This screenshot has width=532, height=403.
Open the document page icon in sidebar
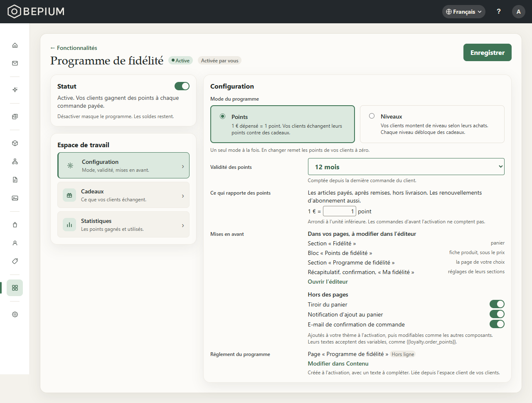[15, 180]
